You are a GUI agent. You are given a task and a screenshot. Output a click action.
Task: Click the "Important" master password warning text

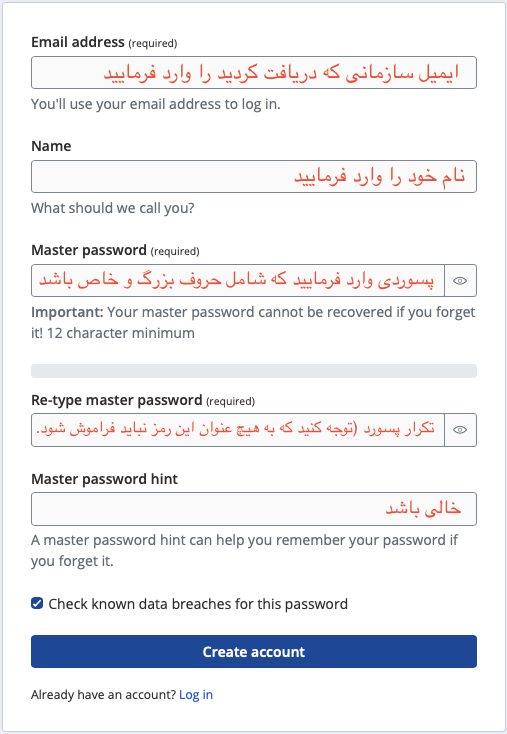coord(253,323)
